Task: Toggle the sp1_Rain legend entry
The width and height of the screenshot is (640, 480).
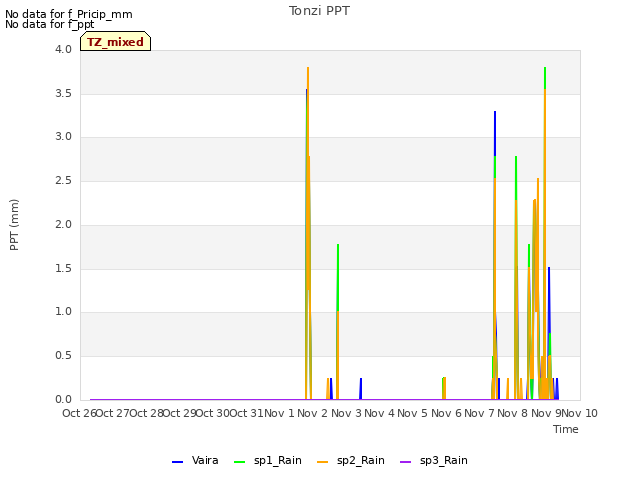Action: point(268,461)
